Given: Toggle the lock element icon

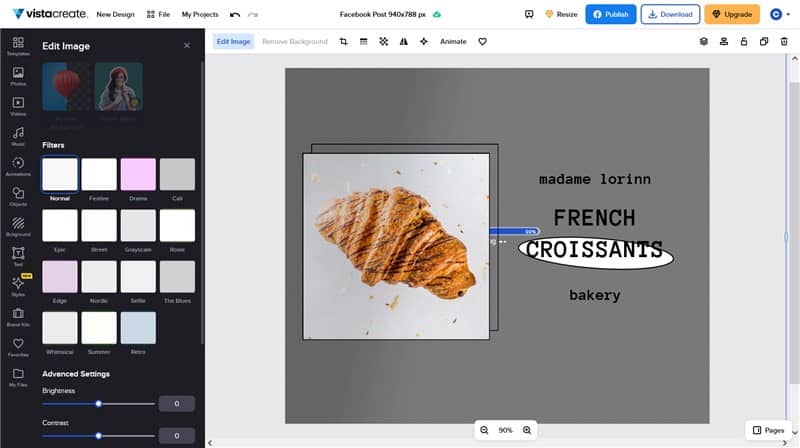Looking at the screenshot, I should 744,41.
